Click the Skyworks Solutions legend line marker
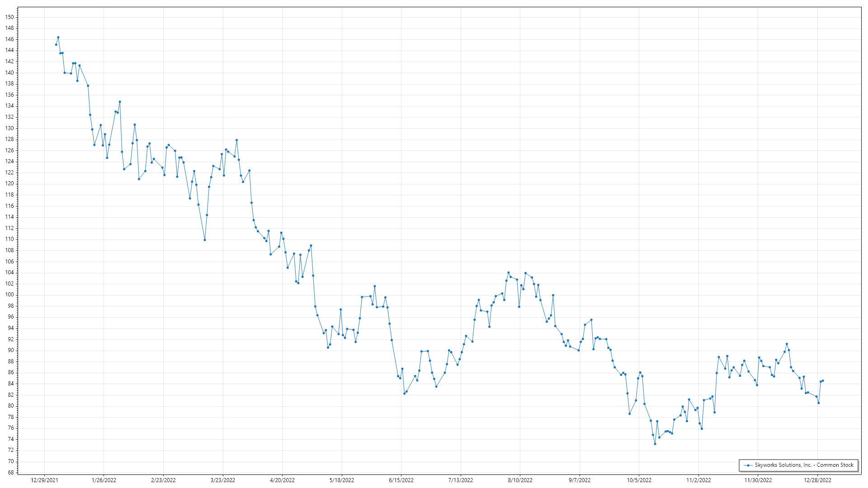 pos(749,465)
